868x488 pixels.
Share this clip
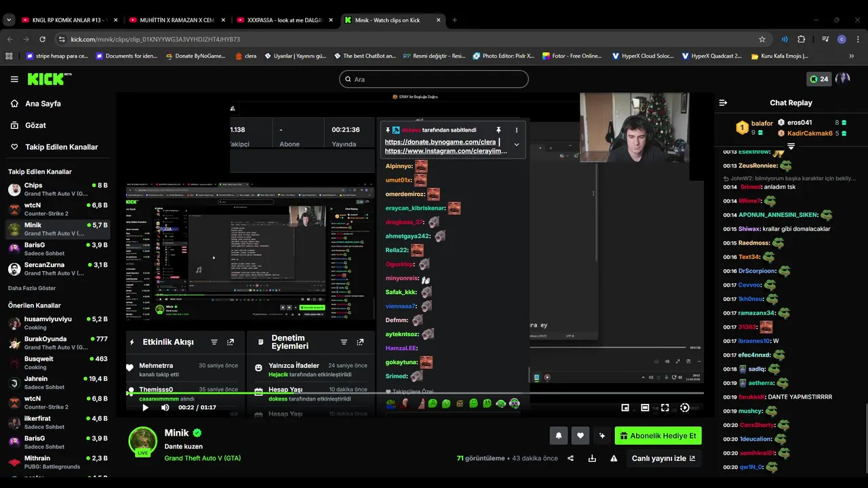point(570,458)
